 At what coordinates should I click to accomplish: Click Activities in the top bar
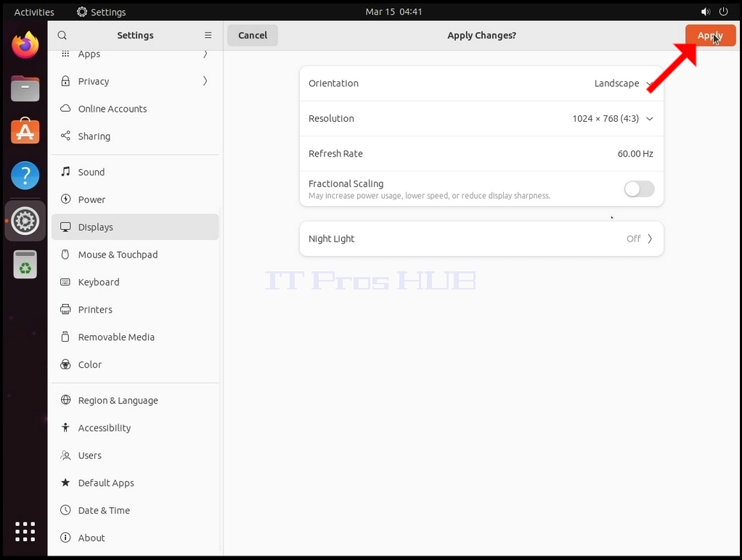click(x=34, y=12)
